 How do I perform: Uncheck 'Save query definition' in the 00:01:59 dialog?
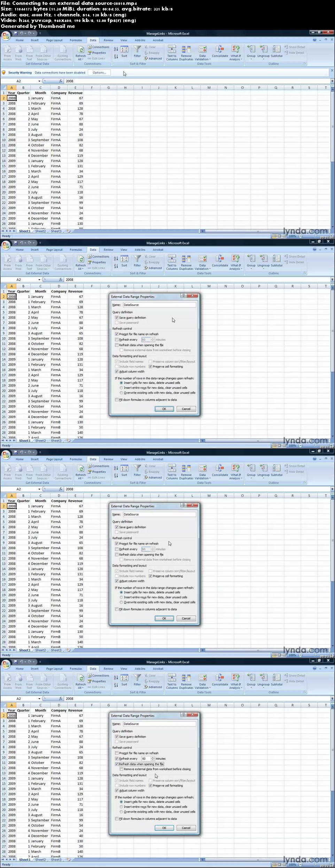click(117, 318)
